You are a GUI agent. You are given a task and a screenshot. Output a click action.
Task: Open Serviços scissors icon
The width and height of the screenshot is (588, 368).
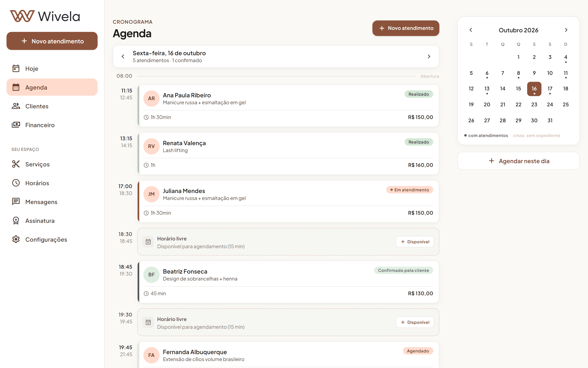pyautogui.click(x=16, y=164)
